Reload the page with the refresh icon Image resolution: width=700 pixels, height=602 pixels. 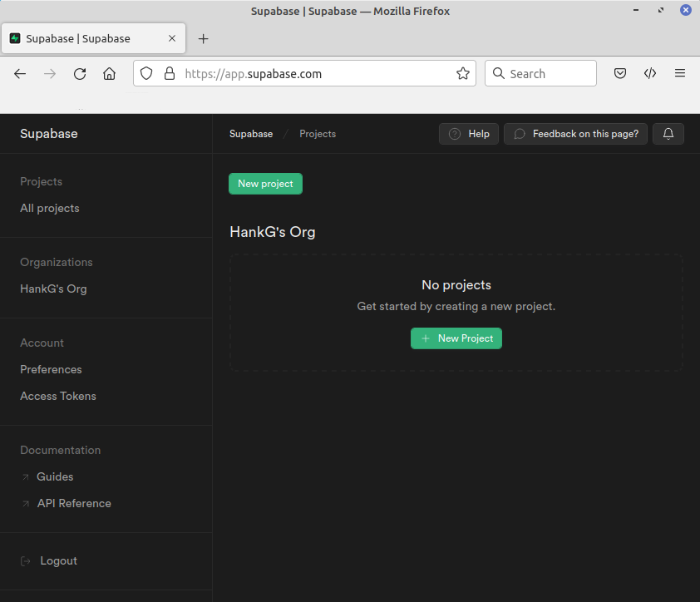pos(80,73)
